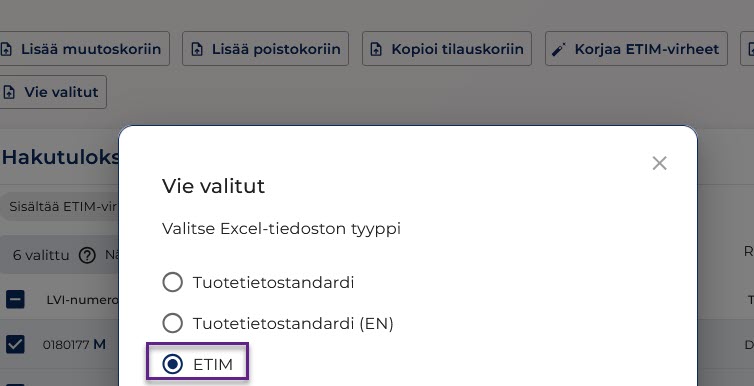The width and height of the screenshot is (754, 386).
Task: Click the 6 valittu selection count
Action: [x=41, y=255]
